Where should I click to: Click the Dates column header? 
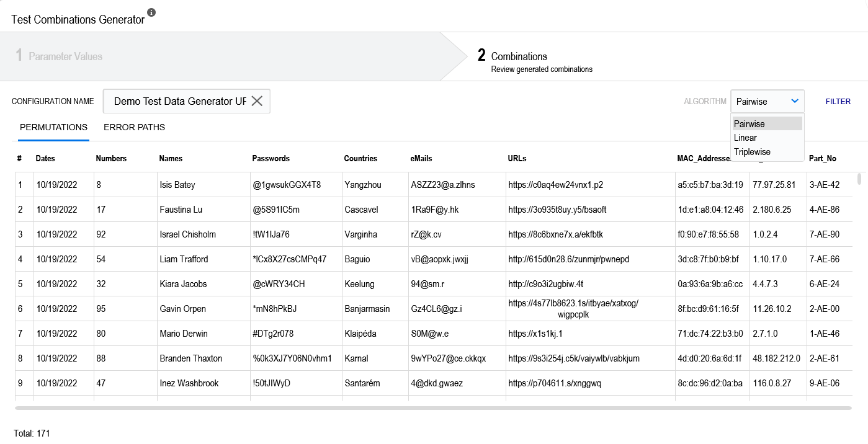point(45,159)
